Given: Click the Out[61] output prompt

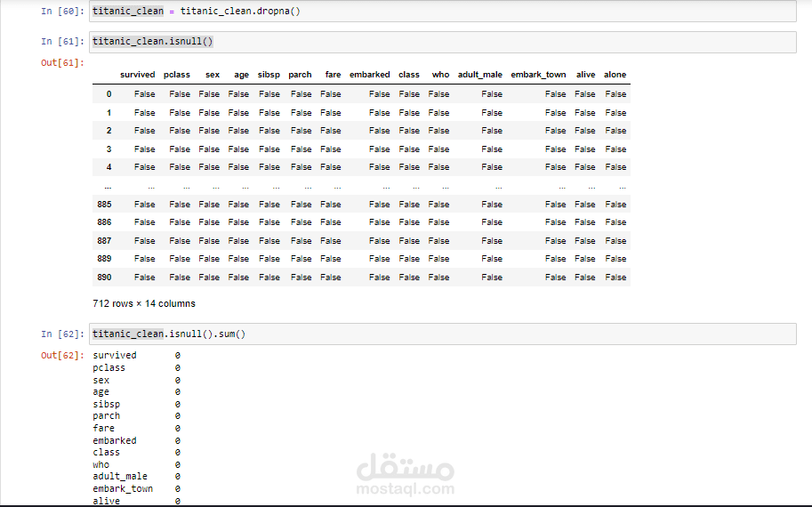Looking at the screenshot, I should (62, 62).
